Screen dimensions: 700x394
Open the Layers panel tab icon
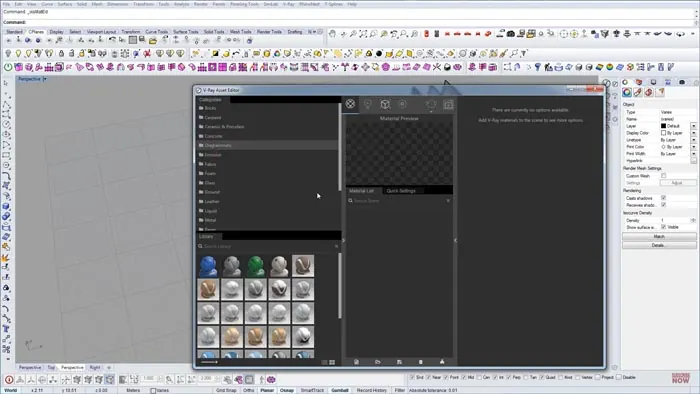[x=639, y=82]
